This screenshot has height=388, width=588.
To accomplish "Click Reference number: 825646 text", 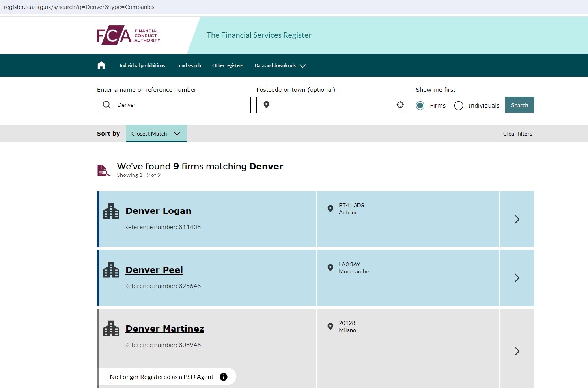I will (x=162, y=286).
